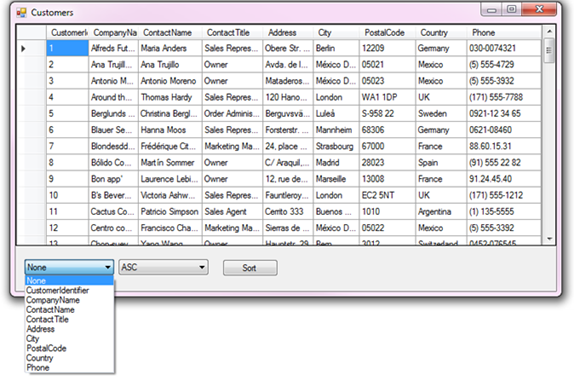Viewport: 574px width, 381px height.
Task: Click the 'Sweden' country cell
Action: 441,113
